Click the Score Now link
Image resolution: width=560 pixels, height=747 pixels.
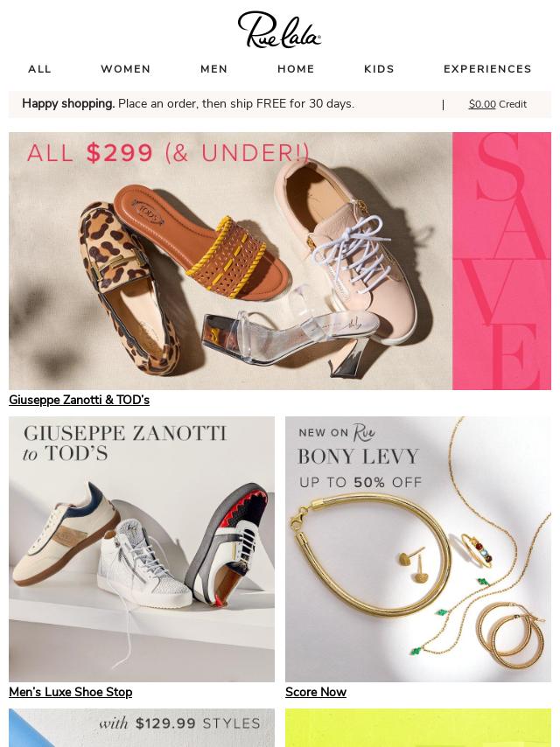coord(316,692)
